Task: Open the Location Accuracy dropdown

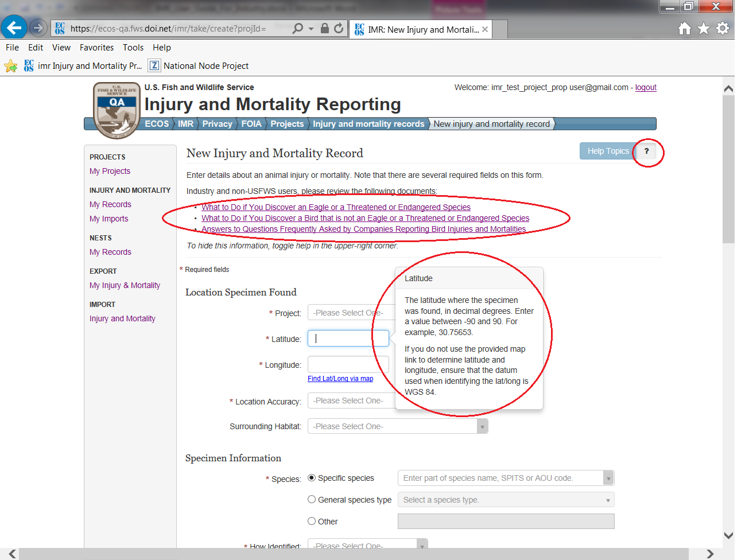Action: (351, 400)
